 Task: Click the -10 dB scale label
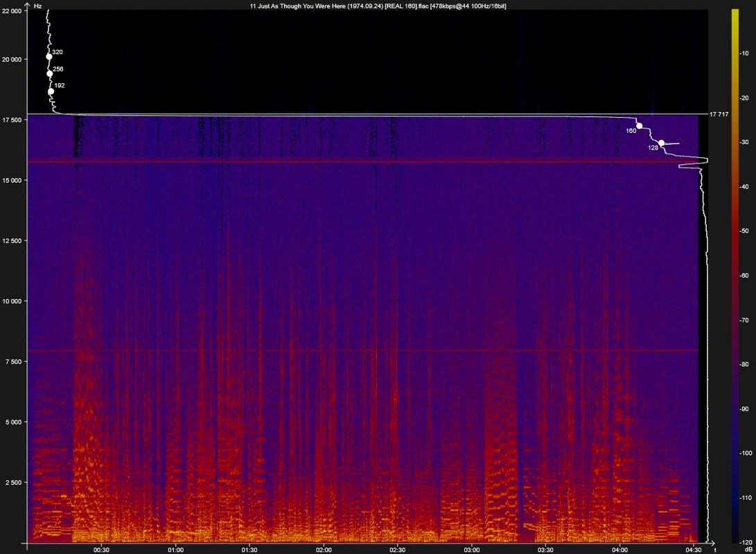(x=744, y=53)
